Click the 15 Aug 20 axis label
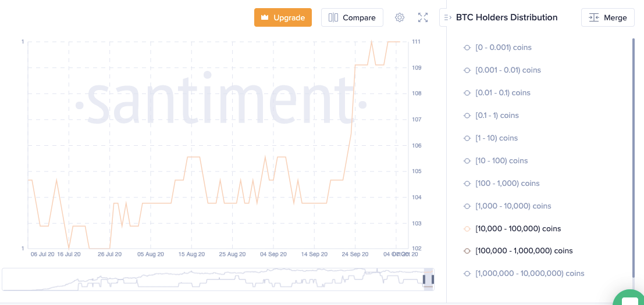The image size is (644, 305). pyautogui.click(x=191, y=254)
